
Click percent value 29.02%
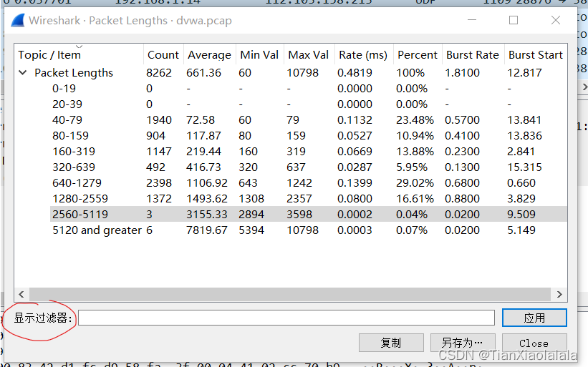click(x=415, y=182)
